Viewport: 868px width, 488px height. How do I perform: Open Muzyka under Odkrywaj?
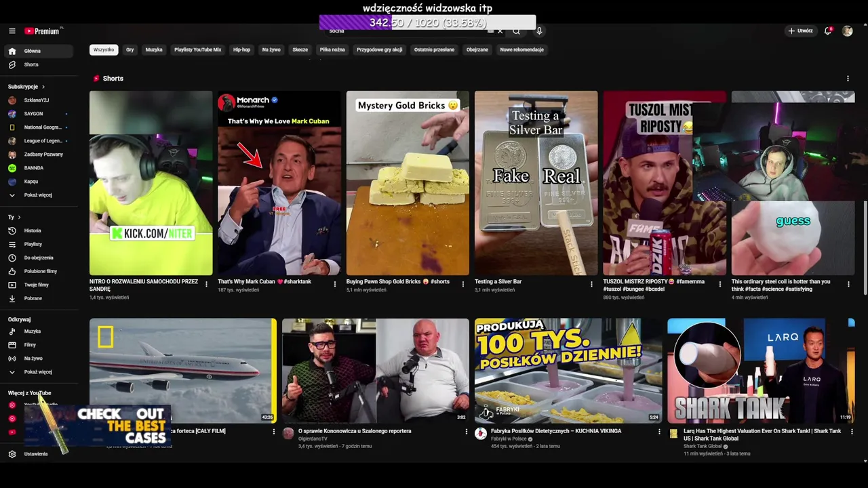(x=39, y=331)
